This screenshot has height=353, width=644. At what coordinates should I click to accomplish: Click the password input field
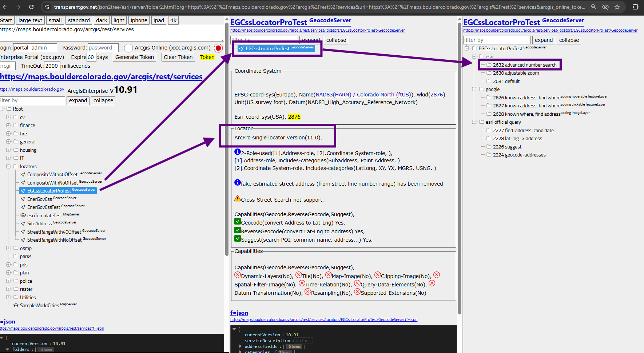pyautogui.click(x=103, y=48)
